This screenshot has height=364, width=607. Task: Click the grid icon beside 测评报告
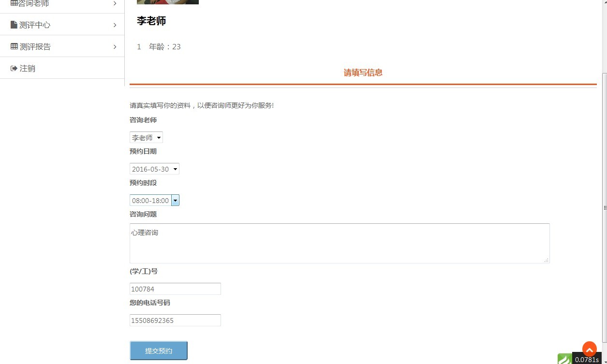point(14,46)
